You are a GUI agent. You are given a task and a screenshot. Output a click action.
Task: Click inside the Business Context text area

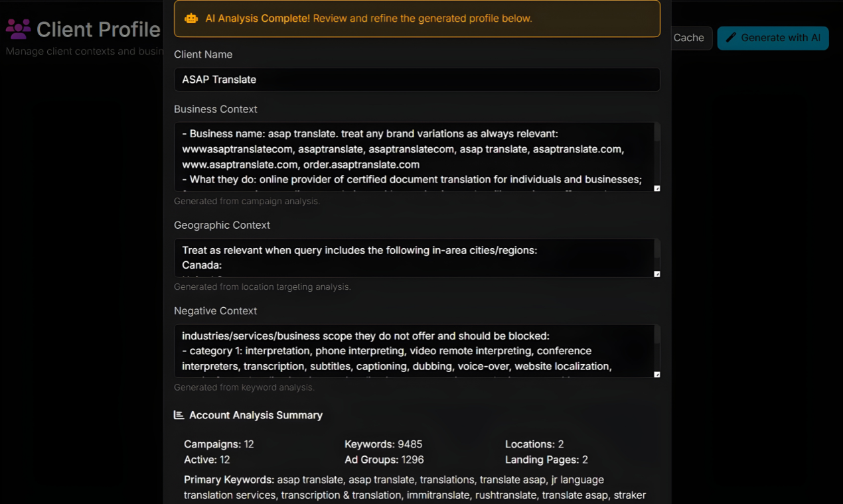pos(412,157)
